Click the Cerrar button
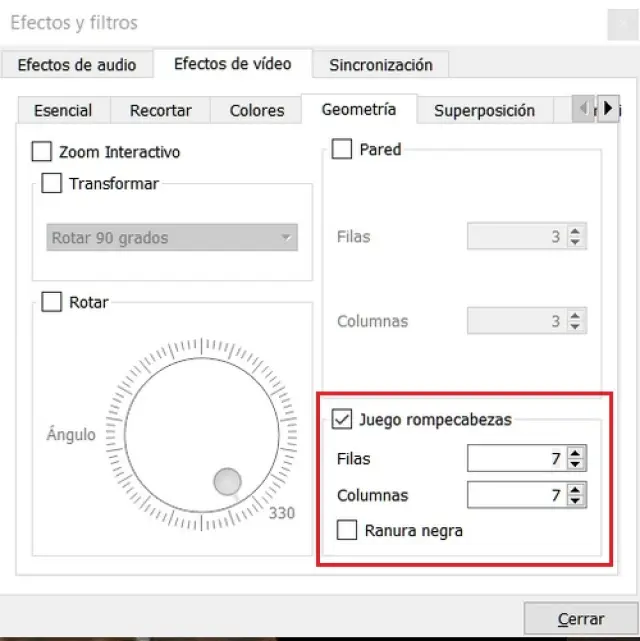Viewport: 640px width, 641px height. pyautogui.click(x=579, y=619)
